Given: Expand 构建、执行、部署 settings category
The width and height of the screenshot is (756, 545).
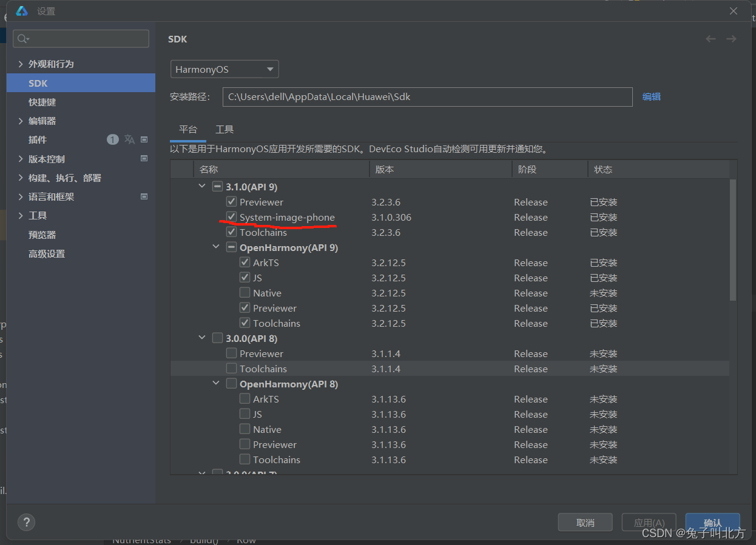Looking at the screenshot, I should point(21,178).
